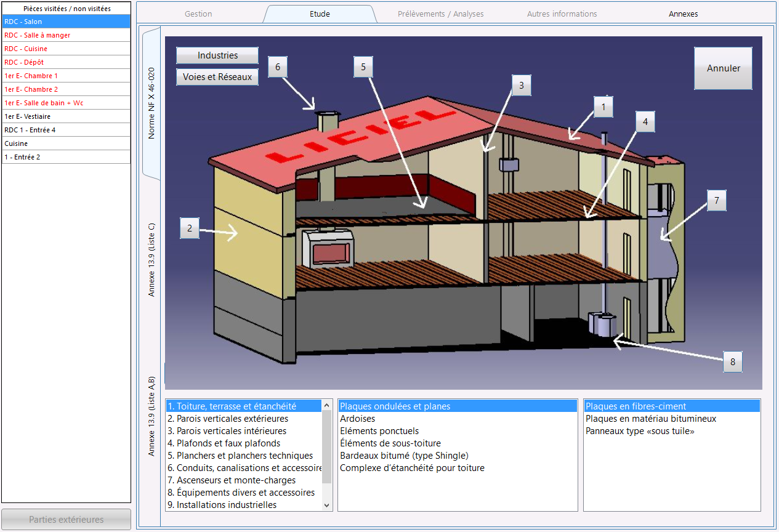This screenshot has width=779, height=532.
Task: Select Ardoises in middle list
Action: coord(458,419)
